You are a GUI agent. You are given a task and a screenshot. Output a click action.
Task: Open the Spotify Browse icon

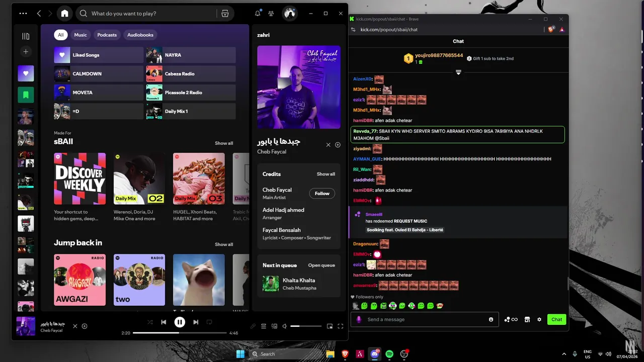click(x=225, y=14)
